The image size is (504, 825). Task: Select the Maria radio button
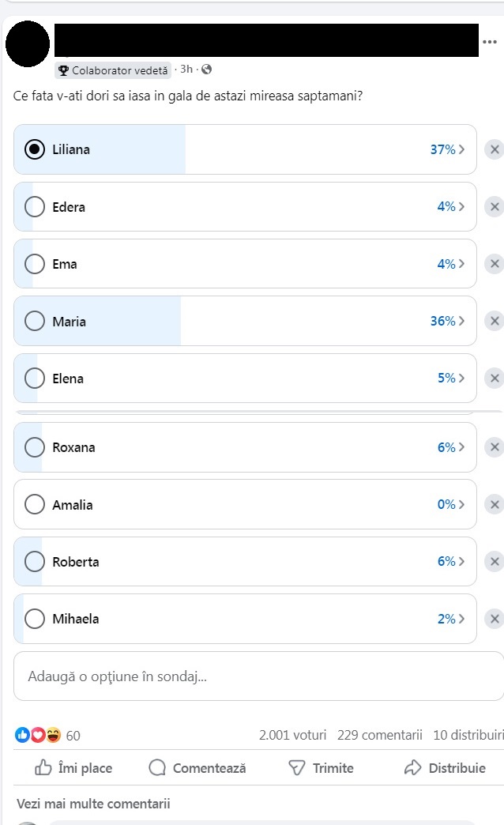35,321
